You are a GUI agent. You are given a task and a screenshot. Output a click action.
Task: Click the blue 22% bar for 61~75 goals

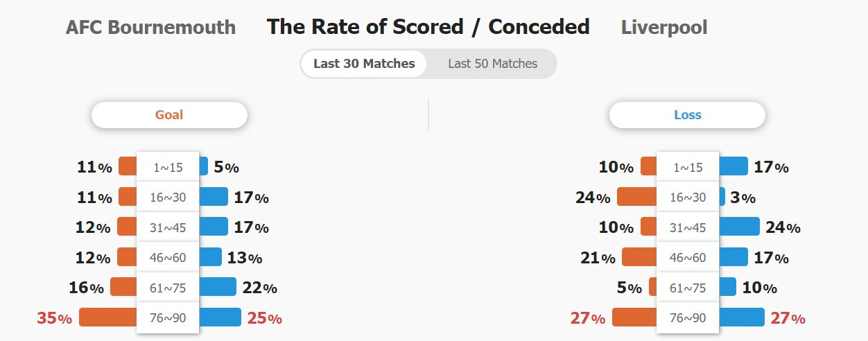[x=218, y=287]
